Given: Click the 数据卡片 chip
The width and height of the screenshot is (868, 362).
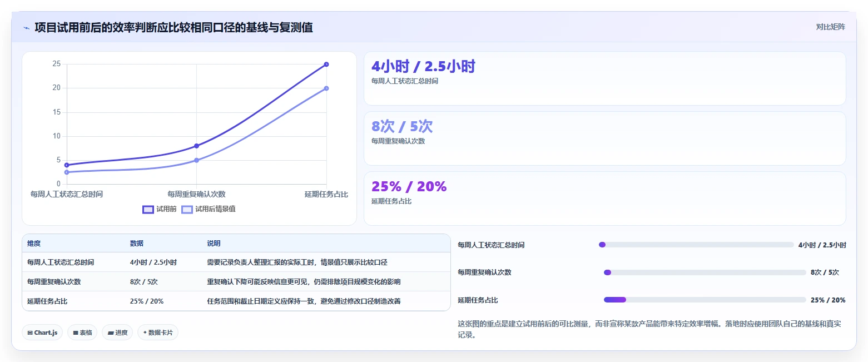Looking at the screenshot, I should click(158, 333).
